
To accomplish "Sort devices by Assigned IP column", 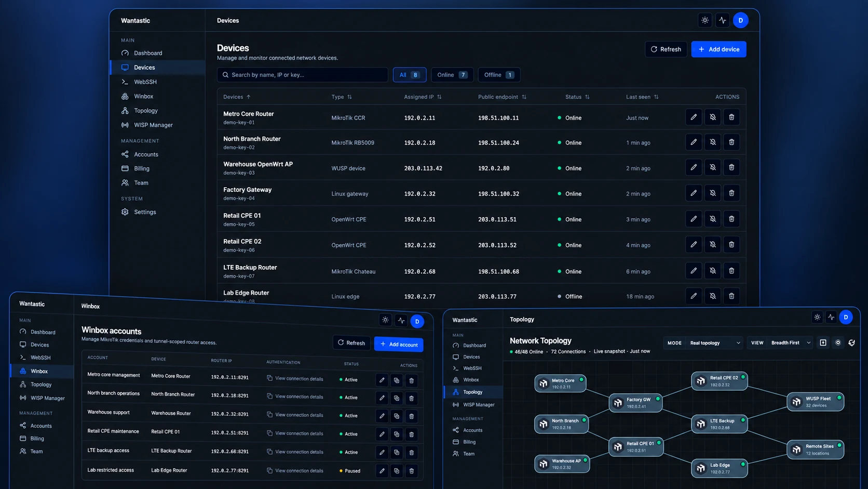I will [423, 97].
